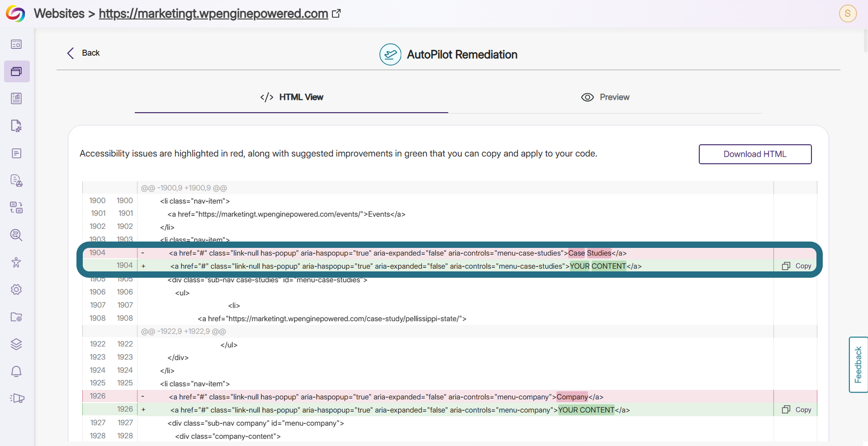Click the notification bell icon in sidebar

[x=16, y=371]
